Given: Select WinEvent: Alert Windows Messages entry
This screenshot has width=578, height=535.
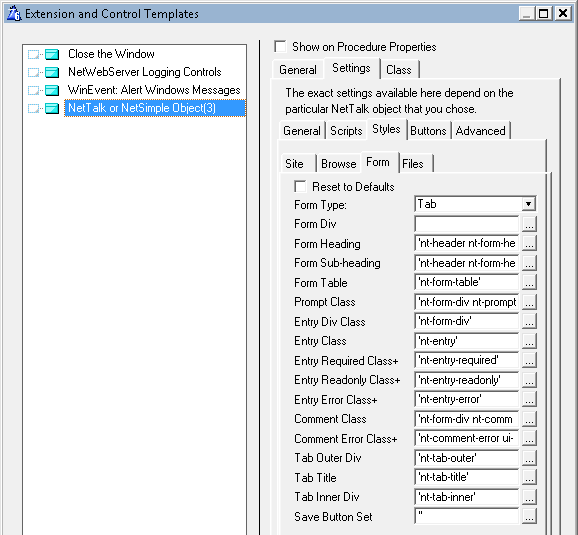Looking at the screenshot, I should click(x=154, y=90).
